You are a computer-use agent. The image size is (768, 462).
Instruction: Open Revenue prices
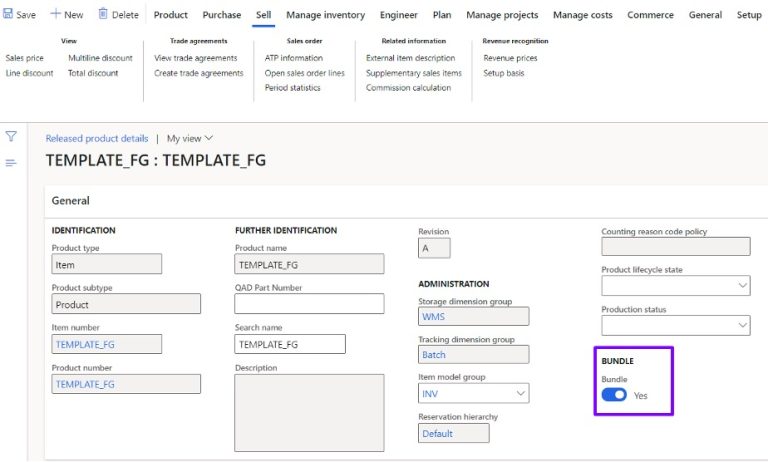(x=510, y=58)
